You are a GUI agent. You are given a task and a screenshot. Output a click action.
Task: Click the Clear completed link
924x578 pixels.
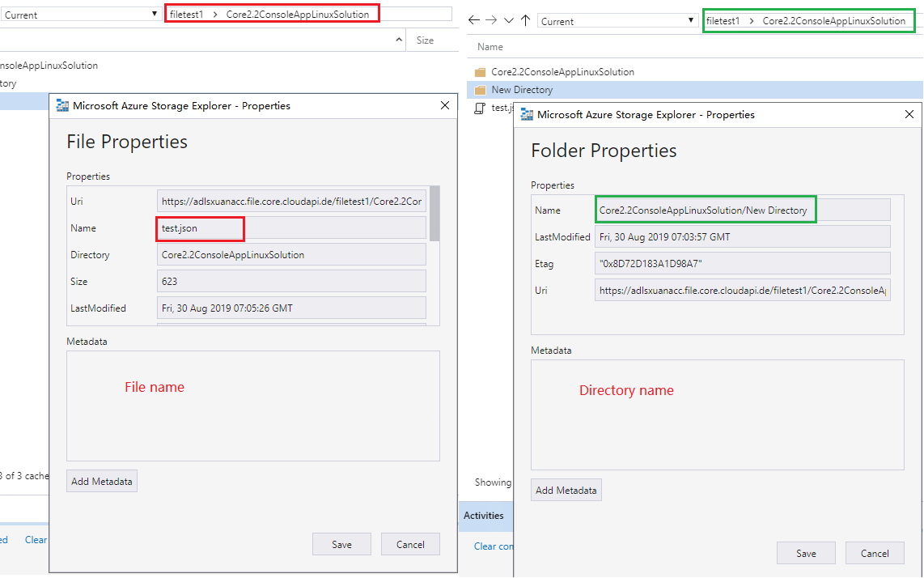click(x=494, y=546)
